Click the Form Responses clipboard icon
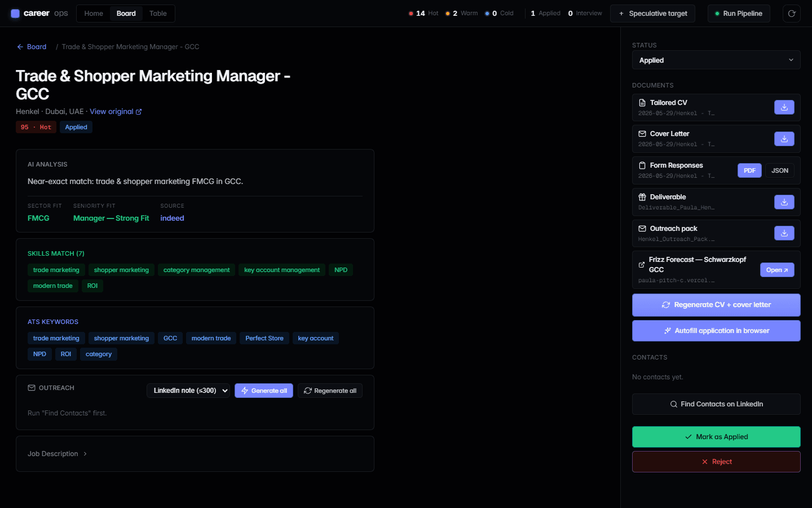 [642, 165]
